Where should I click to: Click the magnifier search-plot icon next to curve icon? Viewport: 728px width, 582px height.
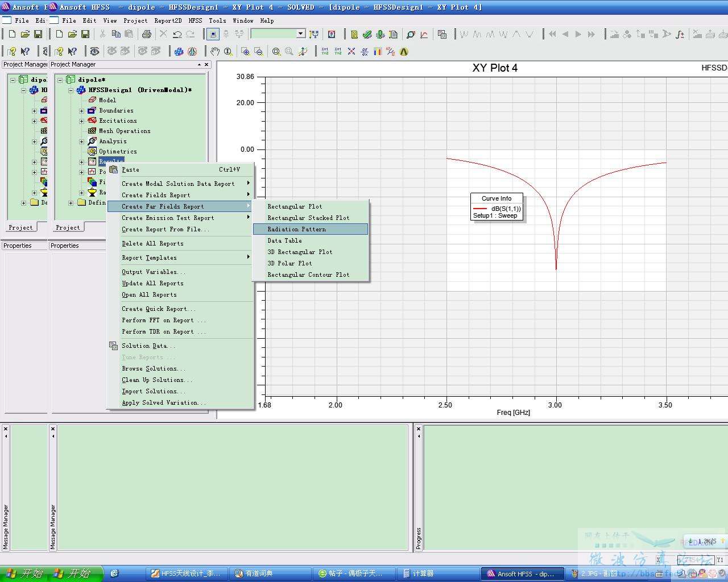click(411, 35)
